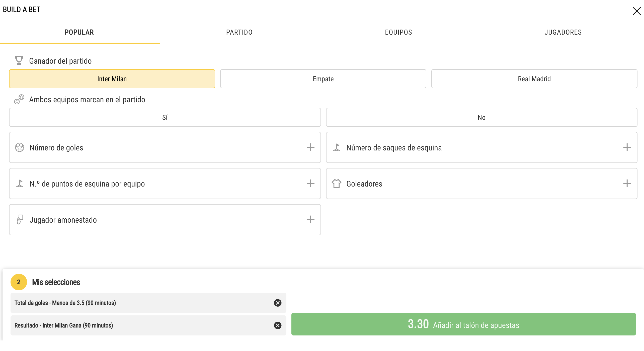This screenshot has height=351, width=644.
Task: Click the trophy icon beside Ganador del partido
Action: coord(19,61)
